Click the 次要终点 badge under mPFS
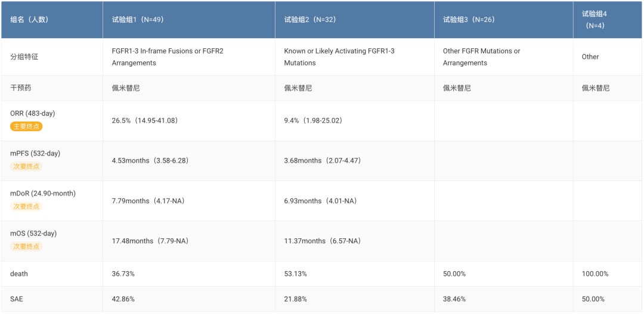Image resolution: width=644 pixels, height=314 pixels. tap(26, 166)
